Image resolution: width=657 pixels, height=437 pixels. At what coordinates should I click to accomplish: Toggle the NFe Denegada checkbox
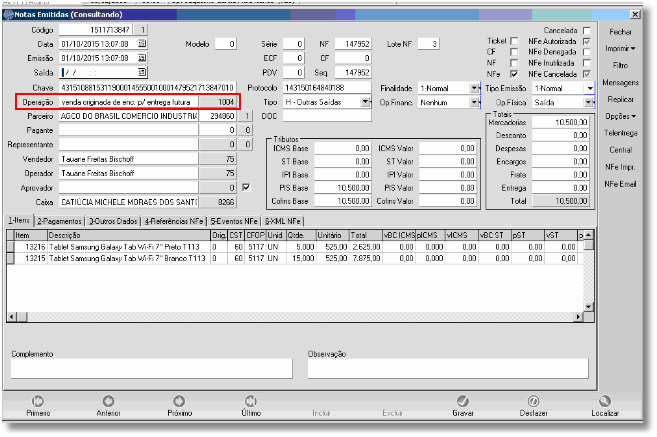[x=587, y=52]
